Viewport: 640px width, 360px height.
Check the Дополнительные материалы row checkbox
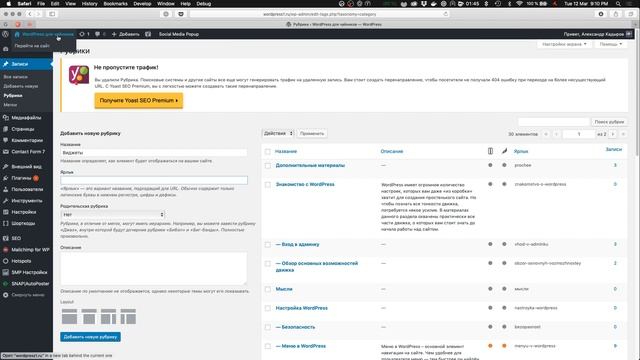(x=268, y=166)
